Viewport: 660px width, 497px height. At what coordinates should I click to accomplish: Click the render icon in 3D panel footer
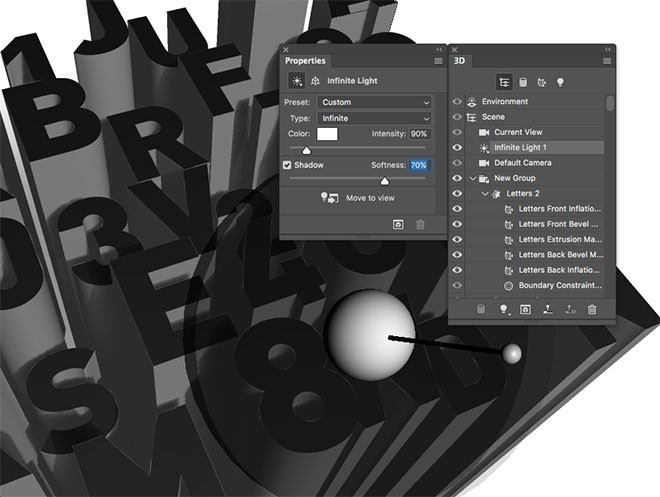pyautogui.click(x=525, y=309)
